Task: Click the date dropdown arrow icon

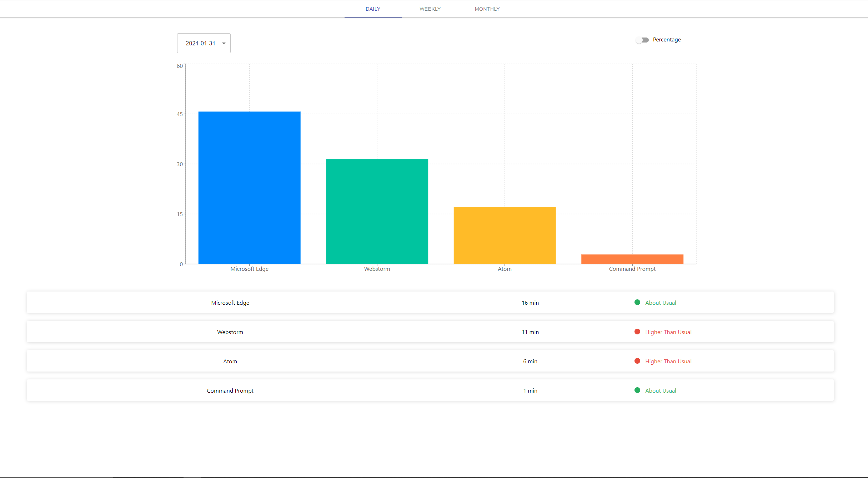Action: pyautogui.click(x=224, y=44)
